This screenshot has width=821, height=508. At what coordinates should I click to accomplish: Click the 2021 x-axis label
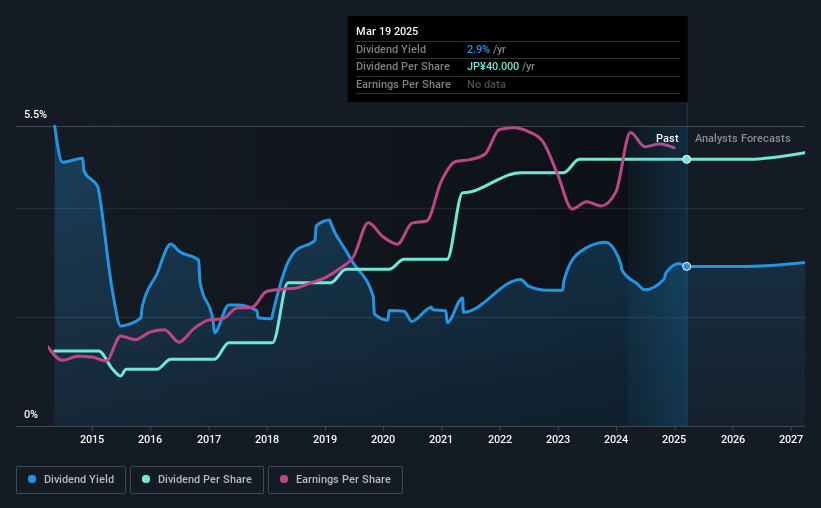[x=441, y=439]
